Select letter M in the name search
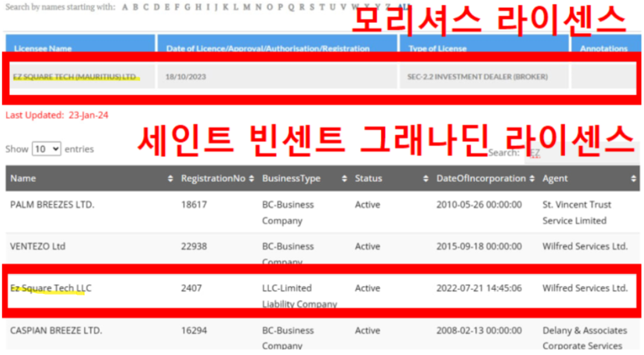 (x=247, y=7)
